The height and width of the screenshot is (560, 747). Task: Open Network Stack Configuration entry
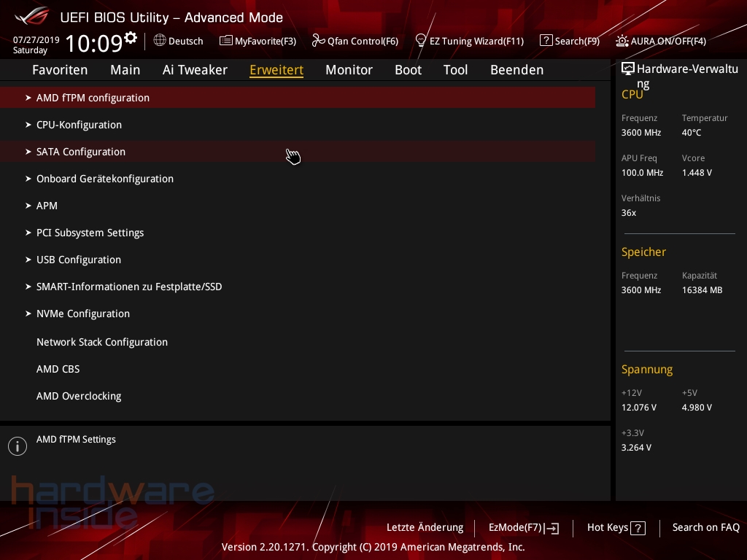[102, 342]
